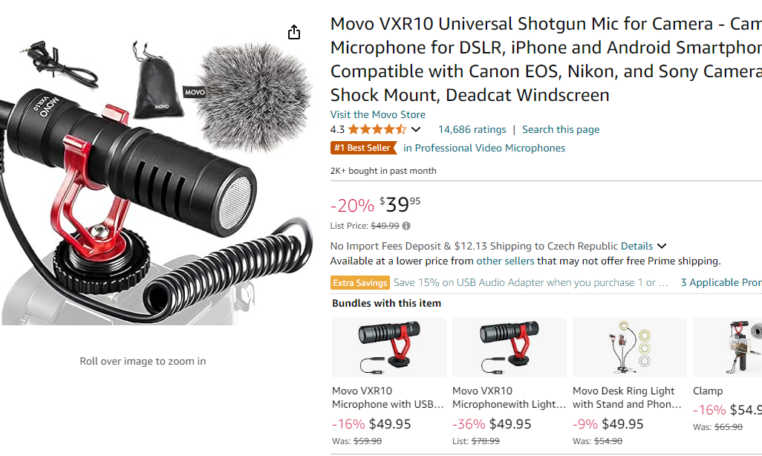Open the 14,686 ratings link
Image resolution: width=762 pixels, height=456 pixels.
pos(472,130)
